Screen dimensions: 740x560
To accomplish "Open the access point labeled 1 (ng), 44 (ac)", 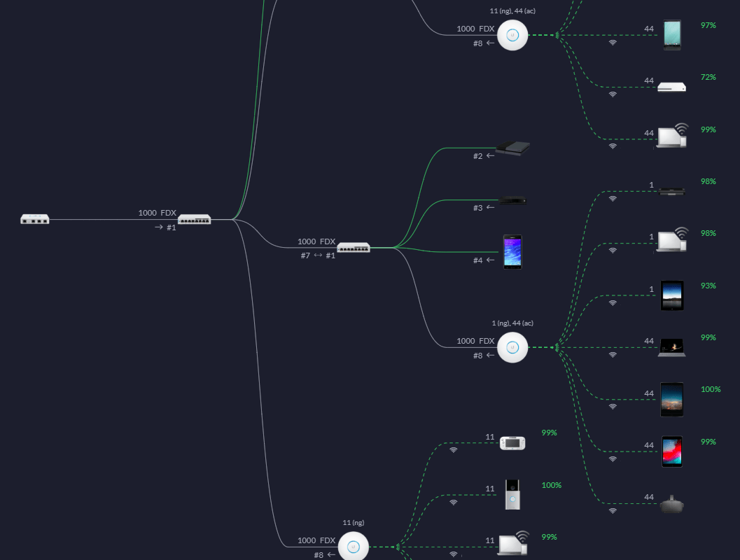I will point(512,347).
